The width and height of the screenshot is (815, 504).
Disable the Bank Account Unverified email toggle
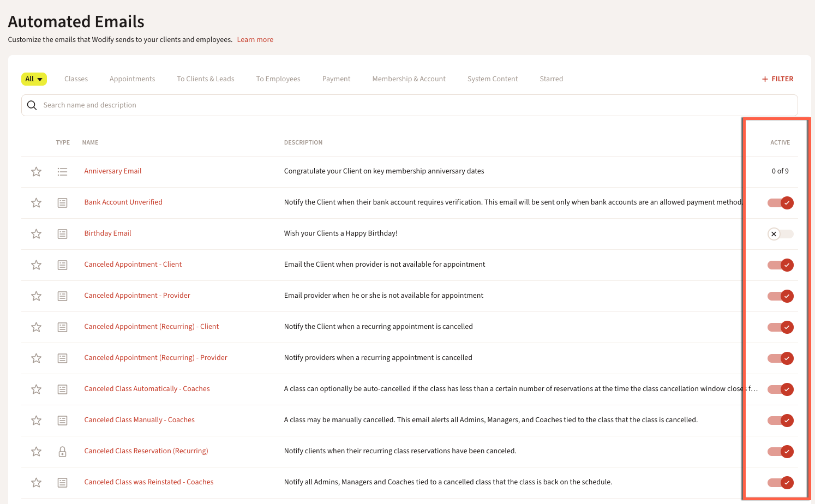pyautogui.click(x=780, y=203)
